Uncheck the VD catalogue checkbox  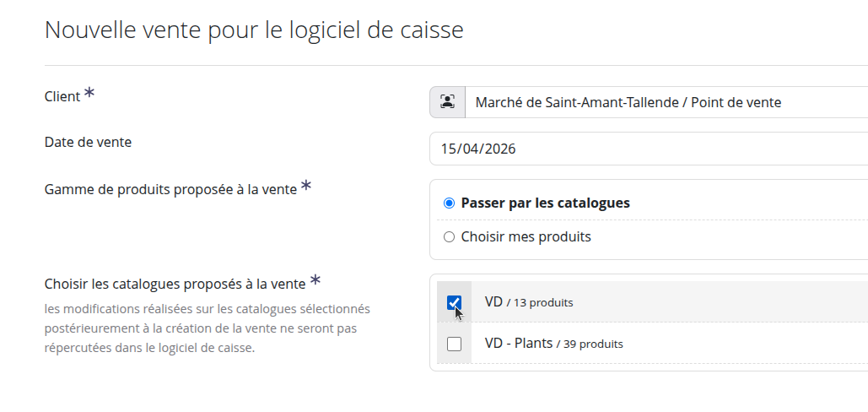coord(454,302)
